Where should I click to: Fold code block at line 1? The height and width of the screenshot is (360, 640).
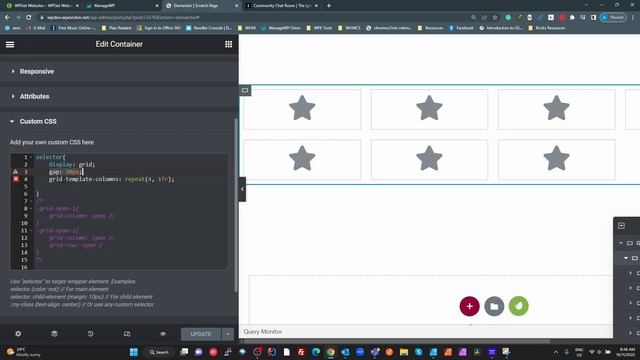pyautogui.click(x=31, y=157)
